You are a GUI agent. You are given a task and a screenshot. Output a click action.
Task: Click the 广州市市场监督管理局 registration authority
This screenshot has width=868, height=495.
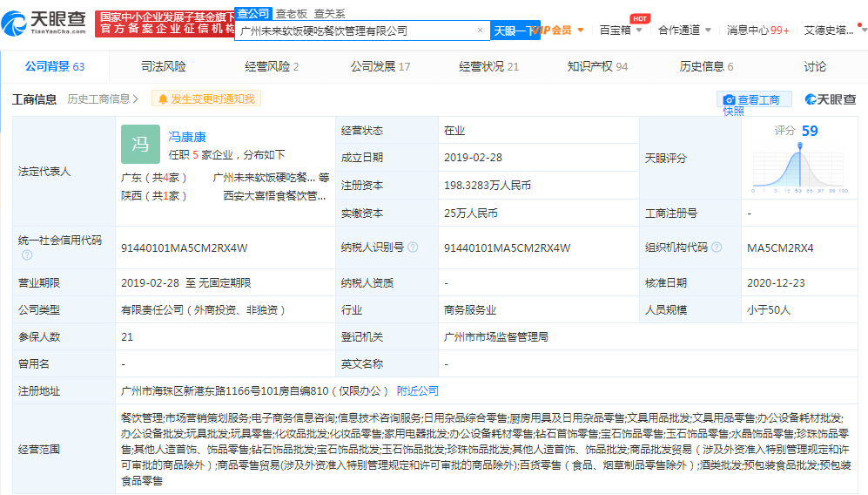(496, 337)
